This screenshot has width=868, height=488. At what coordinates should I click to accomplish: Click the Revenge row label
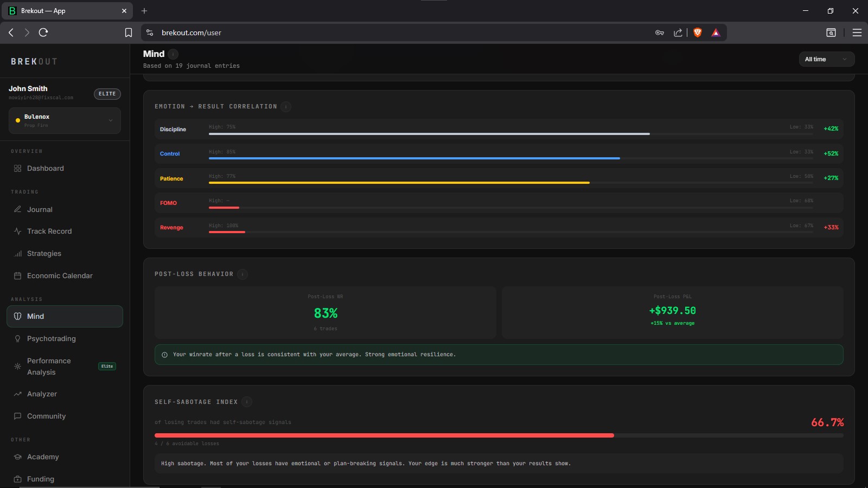pos(171,228)
